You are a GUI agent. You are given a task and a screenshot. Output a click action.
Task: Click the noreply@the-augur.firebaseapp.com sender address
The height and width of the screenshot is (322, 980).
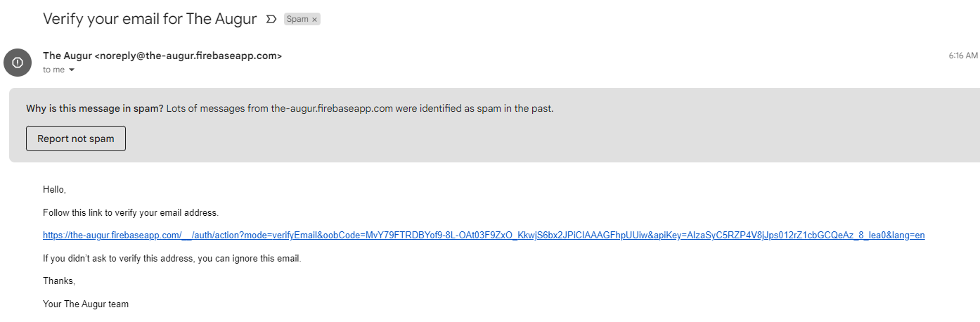point(188,56)
